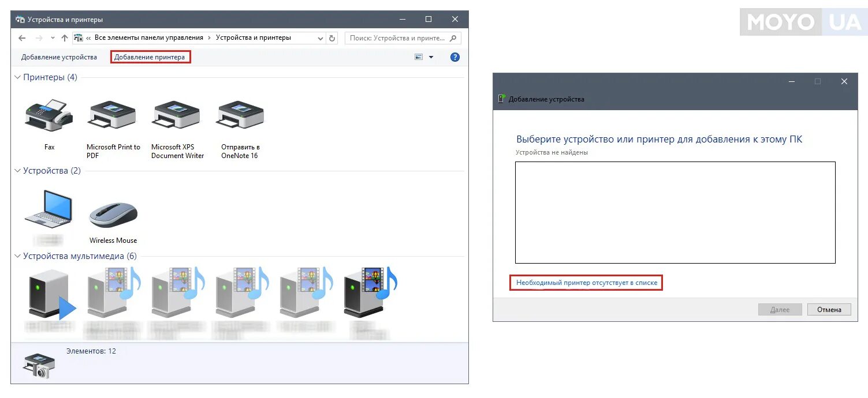The height and width of the screenshot is (398, 868).
Task: Click the change view icon in toolbar
Action: (419, 57)
